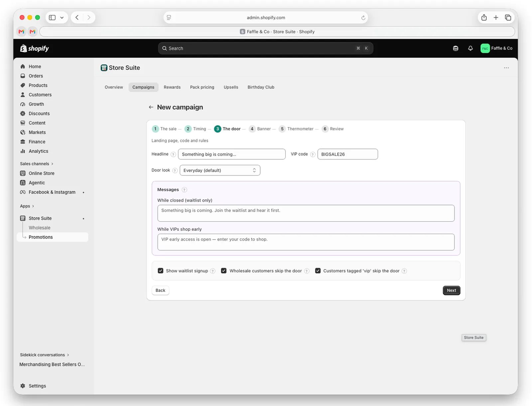Show Safari tab overview icon
This screenshot has height=406, width=532.
point(508,18)
